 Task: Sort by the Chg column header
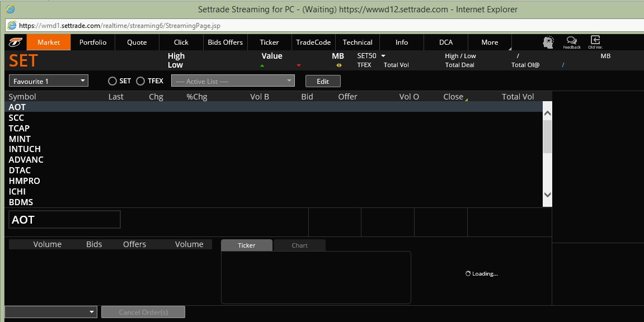pyautogui.click(x=156, y=96)
